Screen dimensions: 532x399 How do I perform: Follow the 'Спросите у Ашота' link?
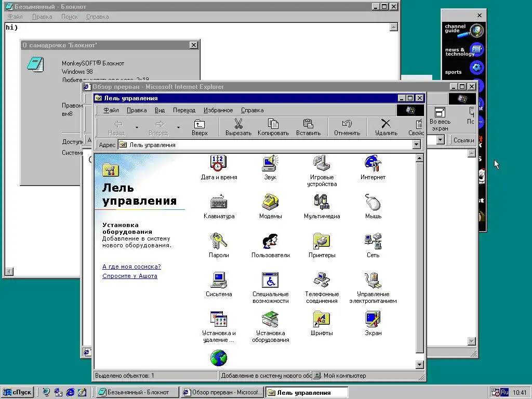coord(130,276)
